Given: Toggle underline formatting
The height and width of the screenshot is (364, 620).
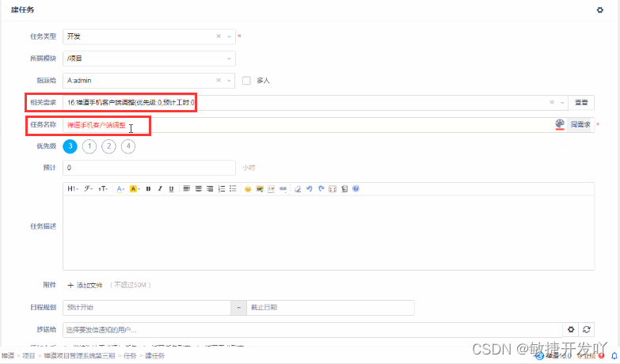Looking at the screenshot, I should coord(171,189).
